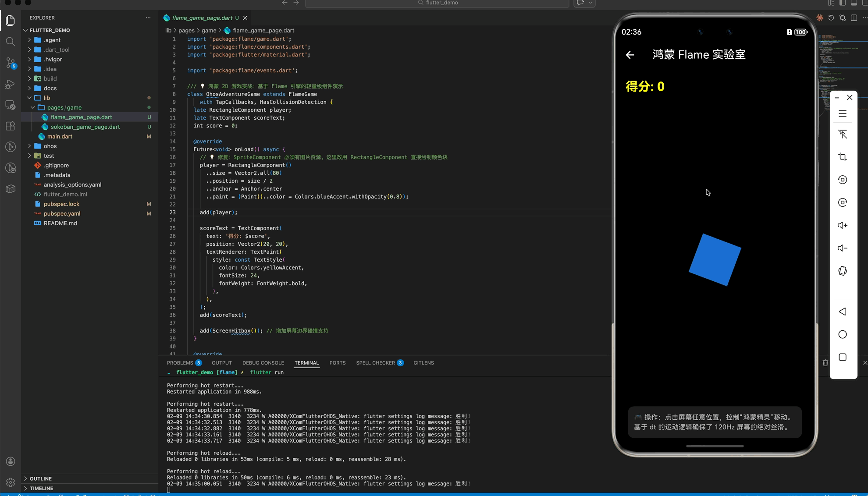Collapse the lib folder
868x496 pixels.
pos(46,98)
